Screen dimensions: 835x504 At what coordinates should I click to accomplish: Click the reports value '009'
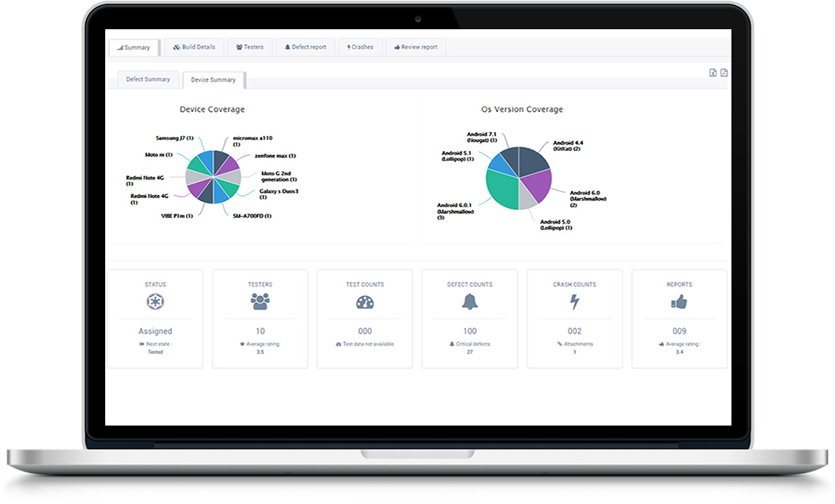679,331
